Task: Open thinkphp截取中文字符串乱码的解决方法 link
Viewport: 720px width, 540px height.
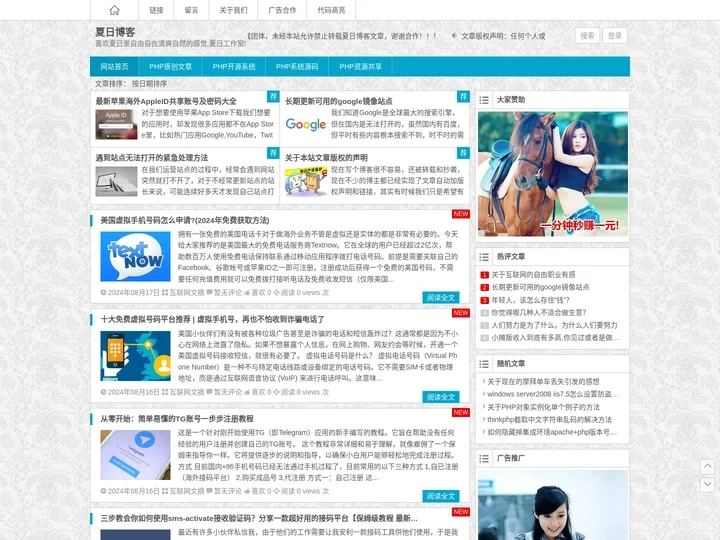Action: pyautogui.click(x=550, y=419)
